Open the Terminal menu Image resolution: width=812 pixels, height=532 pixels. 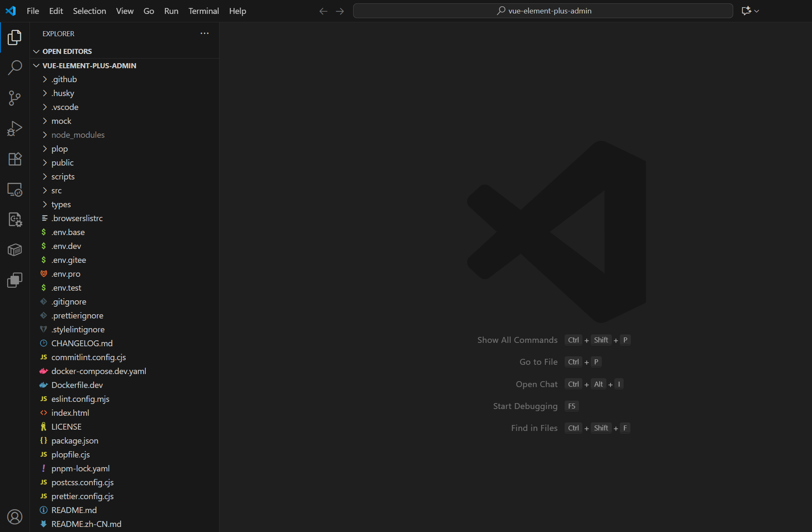pos(204,11)
